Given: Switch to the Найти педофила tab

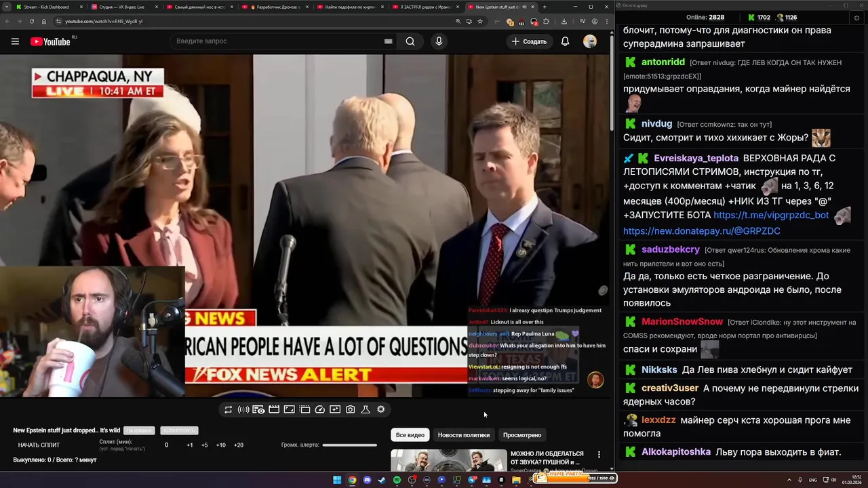Looking at the screenshot, I should pos(350,7).
